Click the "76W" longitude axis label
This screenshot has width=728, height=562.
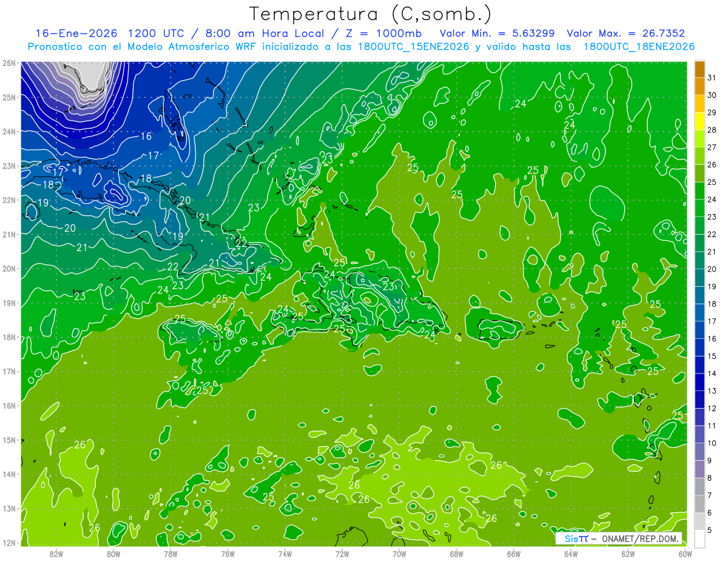pos(228,554)
